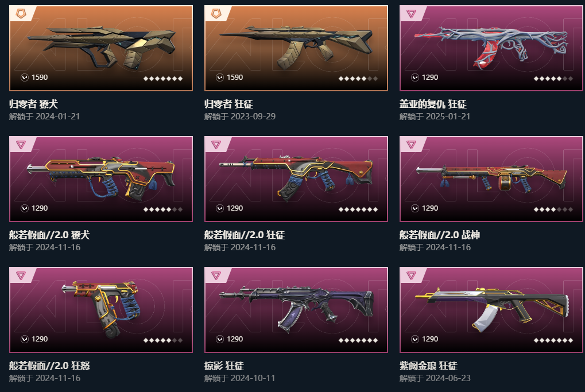Viewport: 585px width, 392px height.
Task: Click the VP currency icon on 般若假面//2.0 獠犬
Action: click(25, 208)
